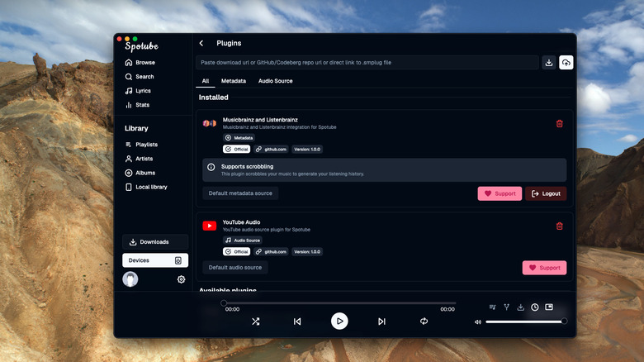Open the mini player icon
Viewport: 644px width, 362px height.
(x=549, y=307)
